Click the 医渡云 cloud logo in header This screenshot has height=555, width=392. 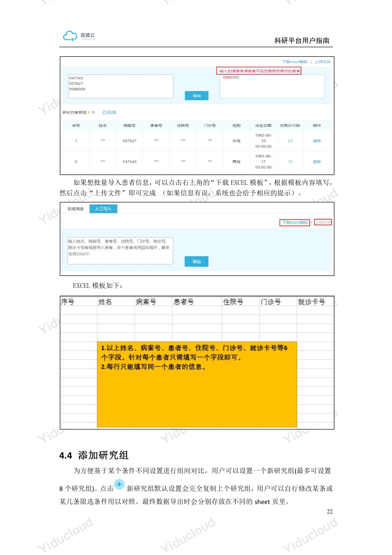pyautogui.click(x=79, y=36)
